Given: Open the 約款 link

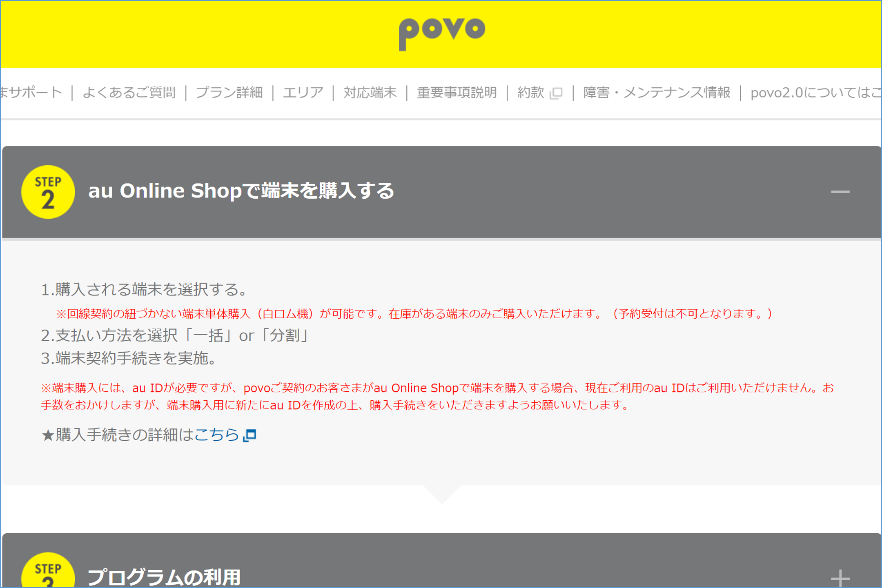Looking at the screenshot, I should coord(530,93).
